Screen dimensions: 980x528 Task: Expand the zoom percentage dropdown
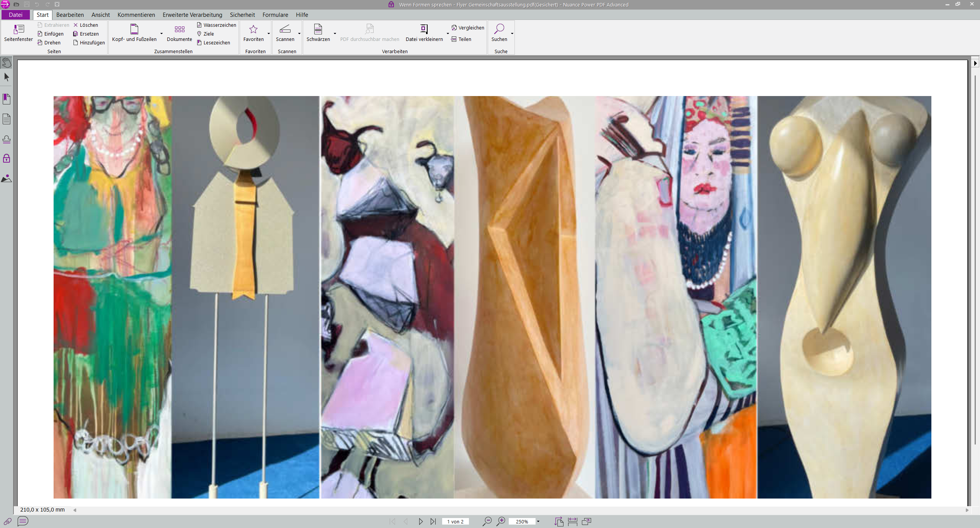pos(538,521)
